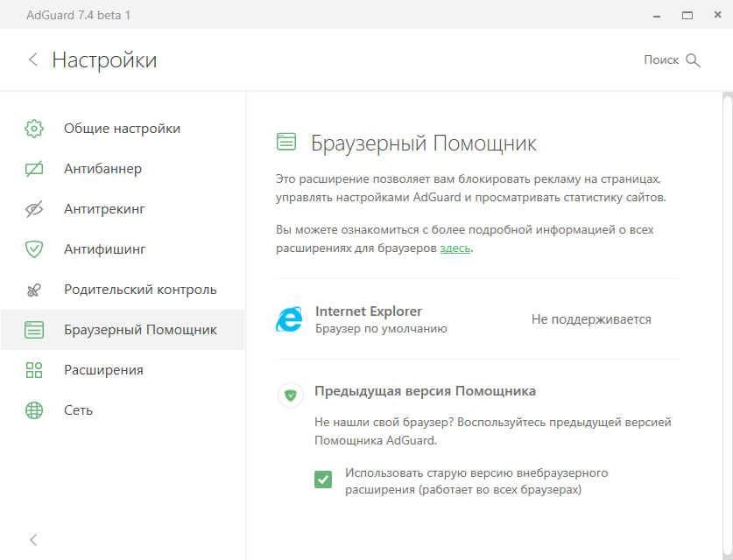
Task: Click the Поиск search label
Action: pos(661,59)
